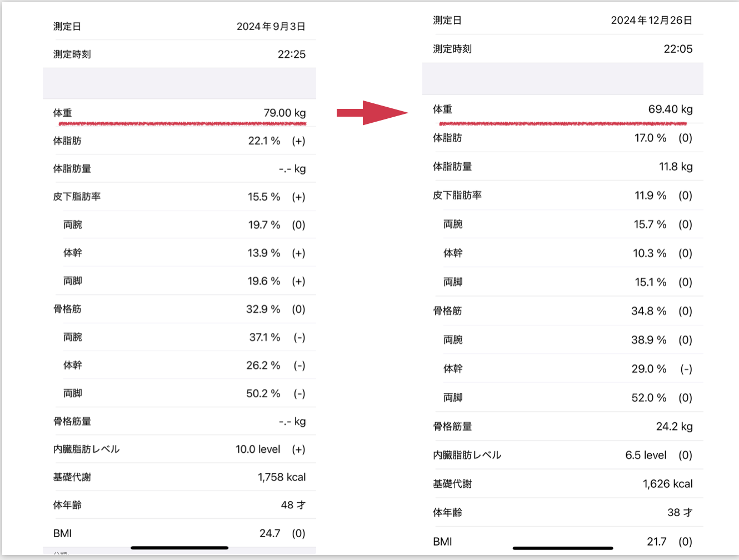
Task: Tap the left 体脂肪 22.1 % row
Action: (179, 141)
